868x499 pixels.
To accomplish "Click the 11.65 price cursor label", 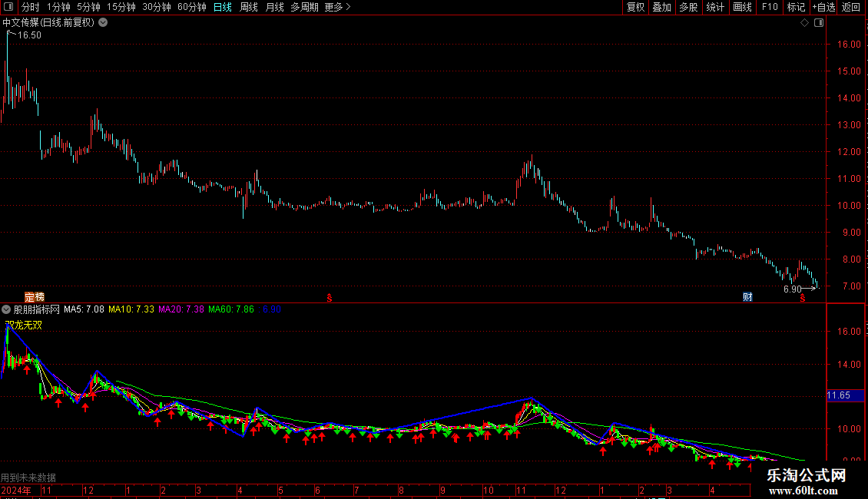I will click(845, 395).
